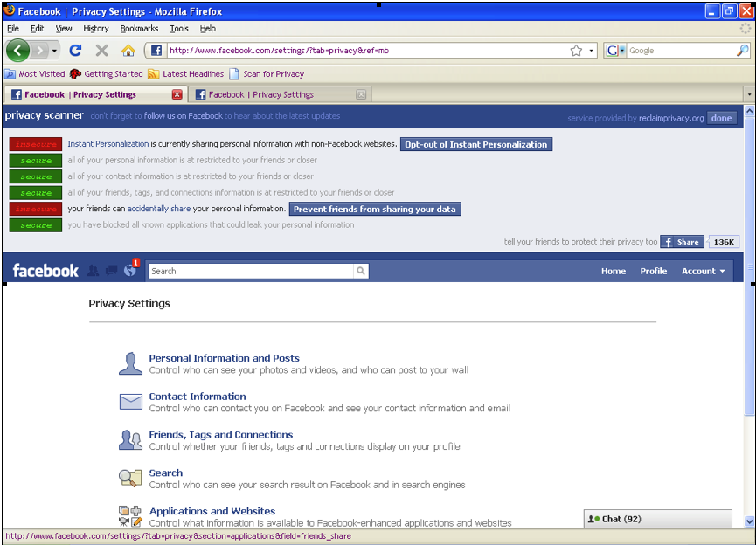Image resolution: width=756 pixels, height=545 pixels.
Task: Go to the browser Home icon
Action: click(x=128, y=51)
